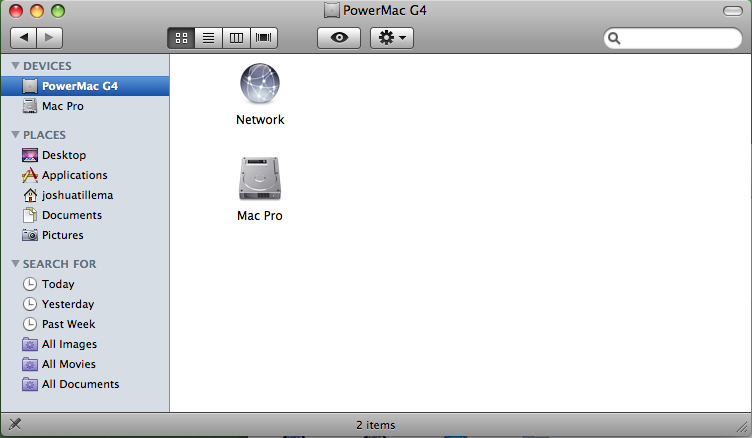
Task: Switch to list view
Action: pos(208,38)
